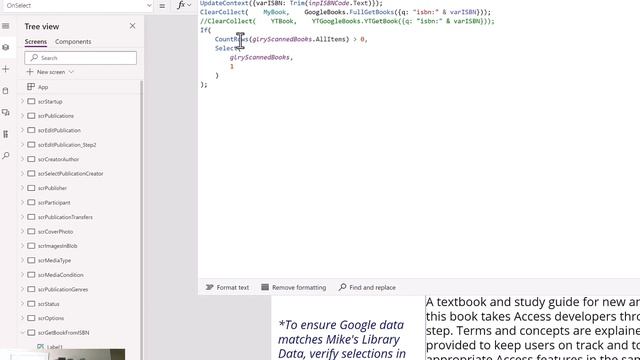Select the scrStatus screen
Viewport: 640px width, 360px height.
(x=49, y=304)
